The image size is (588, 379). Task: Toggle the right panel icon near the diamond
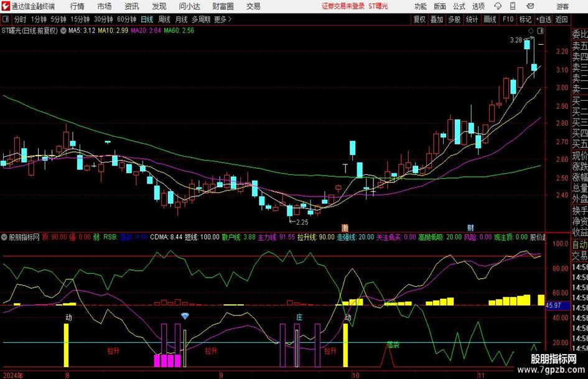tap(540, 30)
